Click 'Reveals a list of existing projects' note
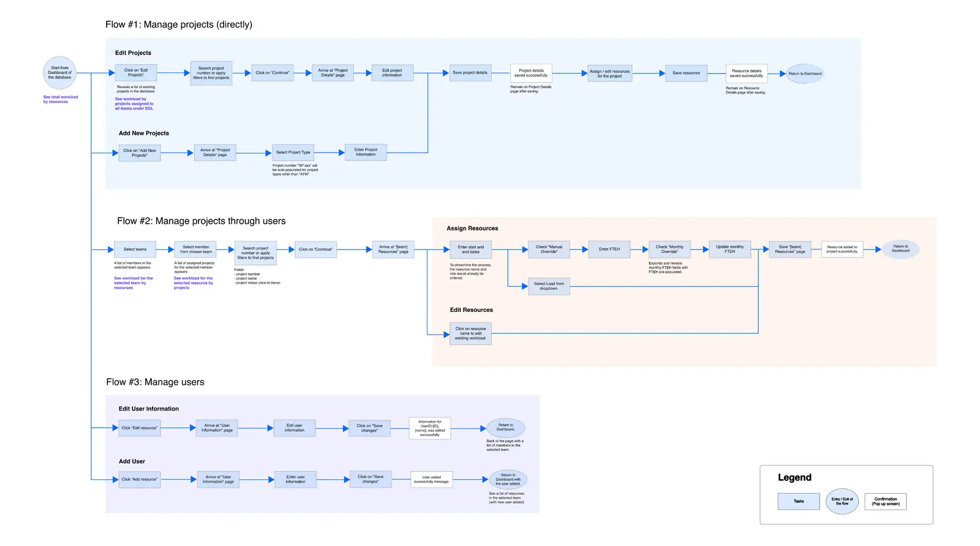The image size is (980, 546). (x=136, y=89)
